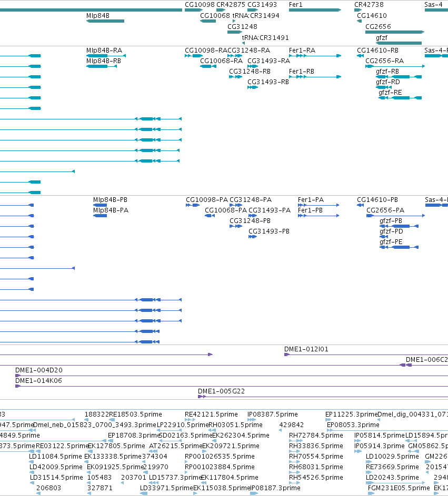Image resolution: width=448 pixels, height=496 pixels.
Task: Click the CG10068-PA protein label
Action: [x=225, y=210]
